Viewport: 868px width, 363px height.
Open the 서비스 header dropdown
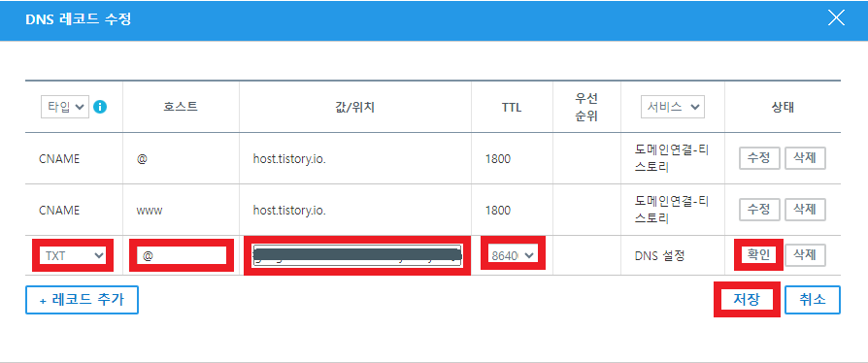[x=673, y=107]
